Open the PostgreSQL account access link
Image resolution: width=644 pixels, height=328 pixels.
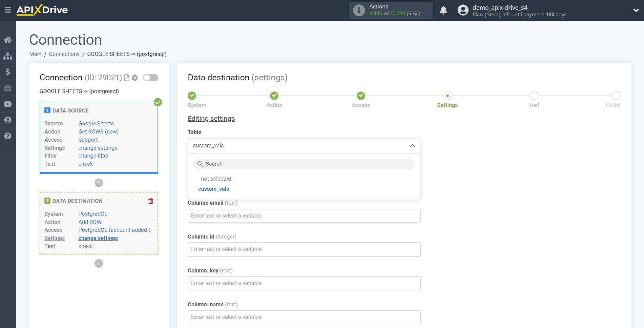tap(114, 230)
